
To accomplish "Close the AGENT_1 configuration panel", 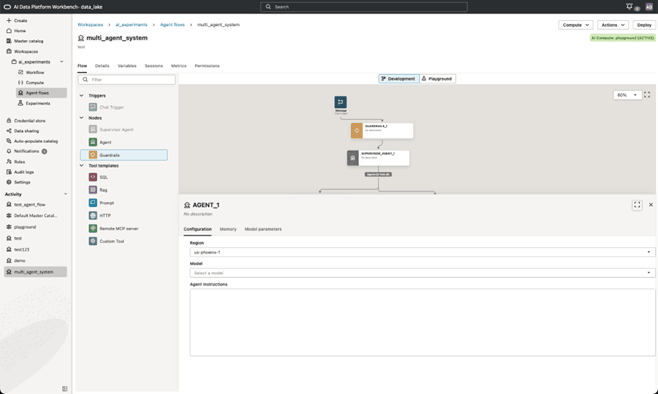I will (x=651, y=205).
